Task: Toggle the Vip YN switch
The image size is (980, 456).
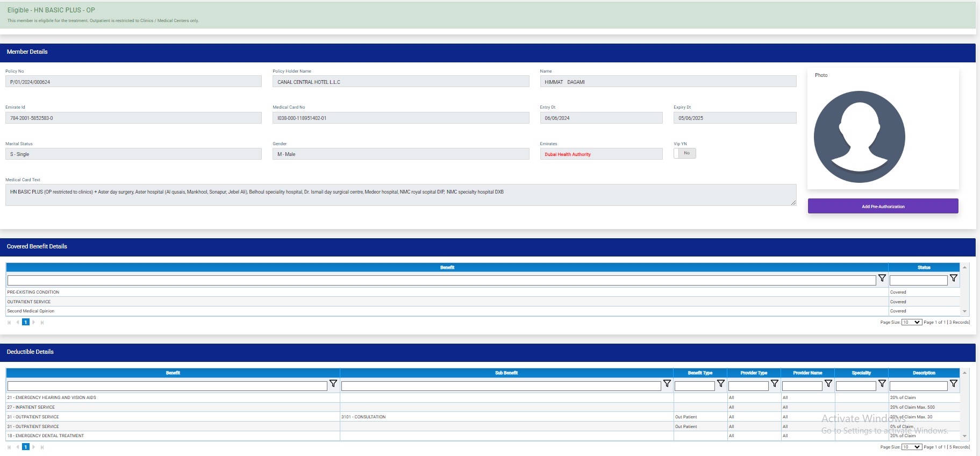Action: (x=684, y=153)
